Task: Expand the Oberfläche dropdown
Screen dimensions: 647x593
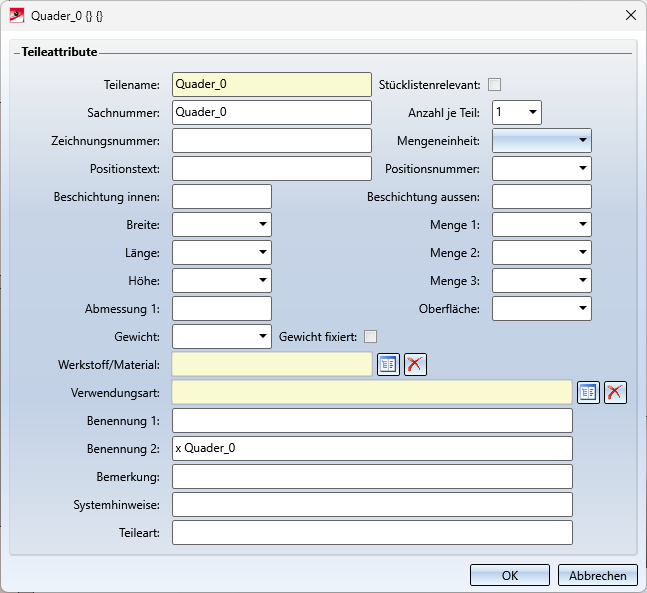Action: [x=582, y=309]
